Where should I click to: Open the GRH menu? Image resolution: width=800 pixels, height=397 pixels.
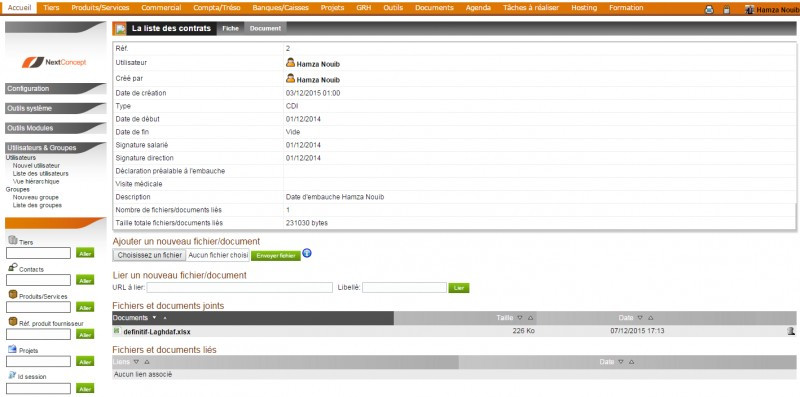tap(363, 8)
